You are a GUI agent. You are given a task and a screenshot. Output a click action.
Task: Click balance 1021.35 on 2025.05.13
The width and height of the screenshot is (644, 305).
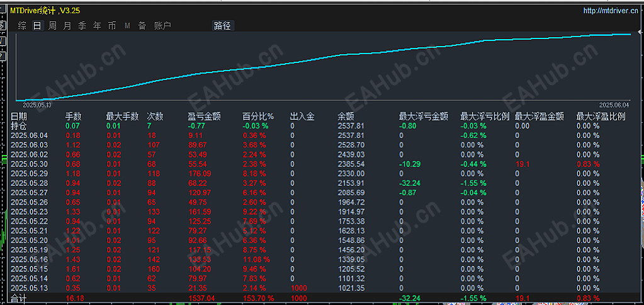351,288
